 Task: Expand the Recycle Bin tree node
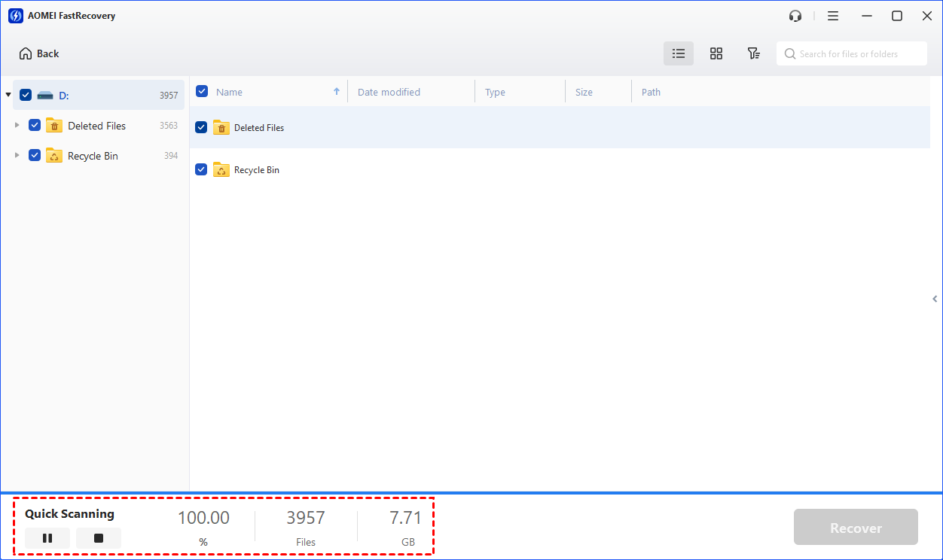pos(17,156)
